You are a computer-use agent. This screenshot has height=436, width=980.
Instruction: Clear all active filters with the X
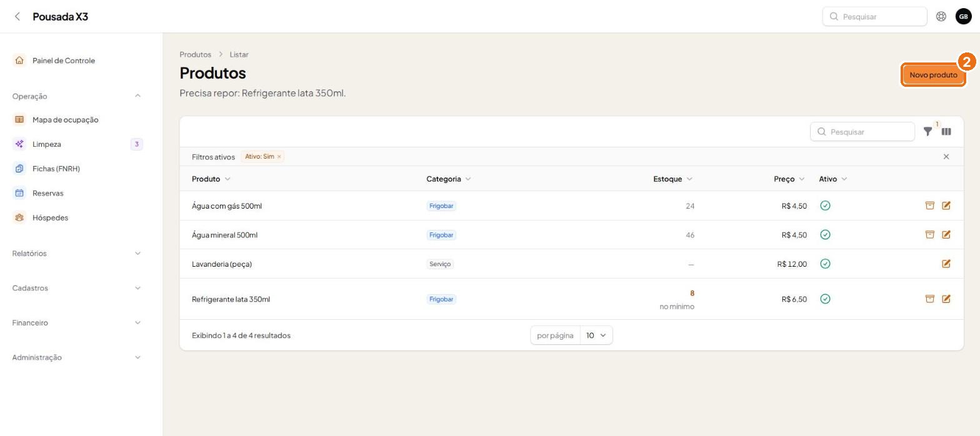946,157
